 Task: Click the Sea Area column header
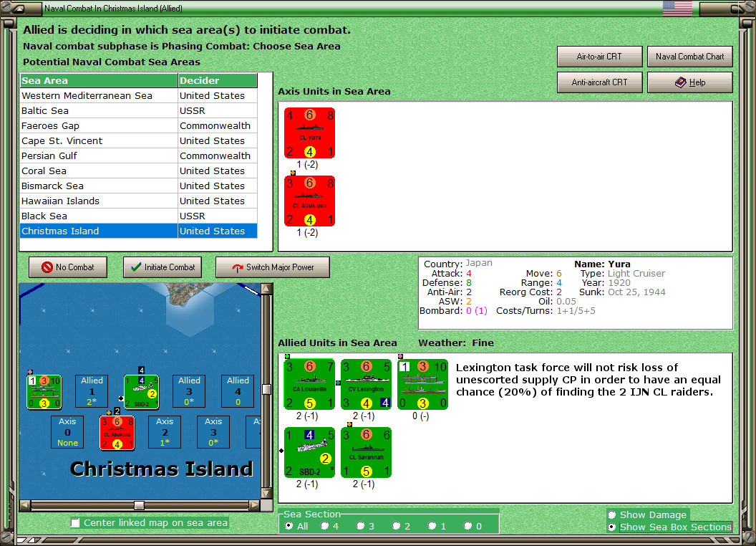99,81
